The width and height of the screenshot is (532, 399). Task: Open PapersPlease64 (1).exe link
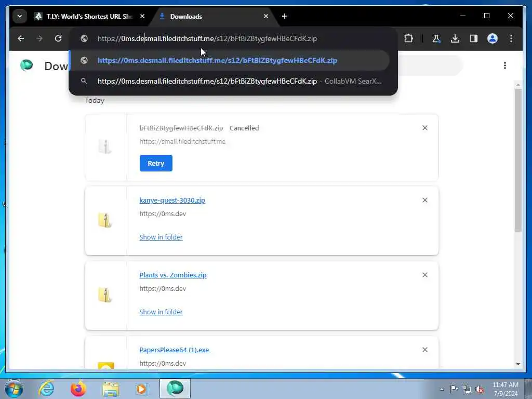[x=174, y=350]
